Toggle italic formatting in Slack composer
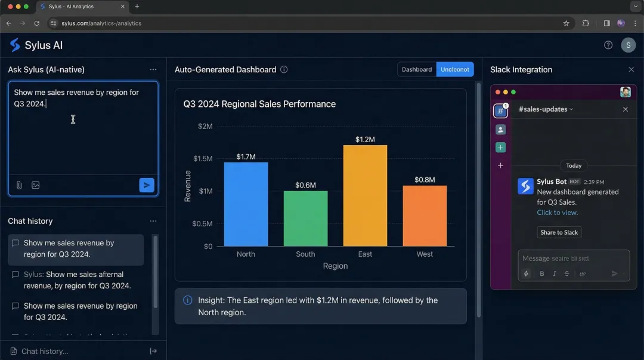The image size is (644, 360). click(554, 273)
